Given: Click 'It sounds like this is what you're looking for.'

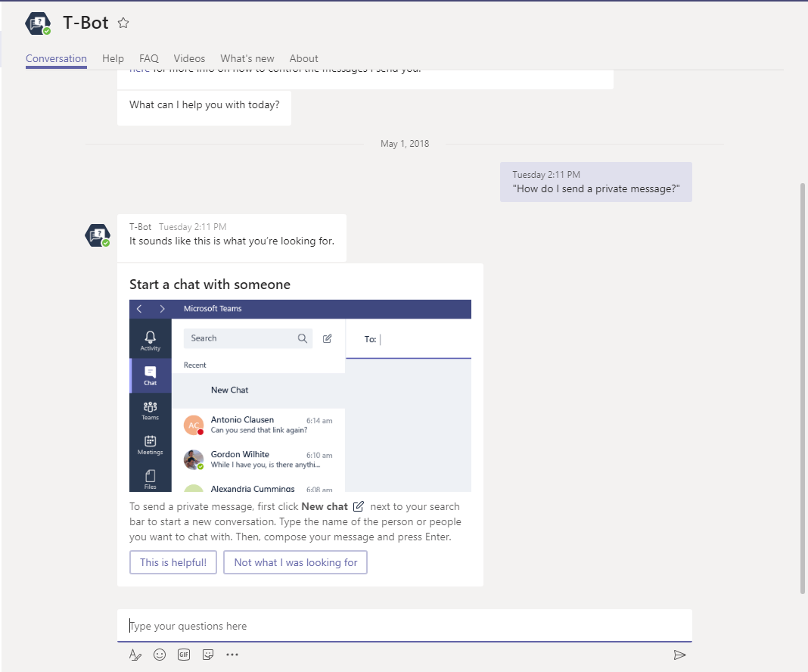Looking at the screenshot, I should (x=232, y=241).
